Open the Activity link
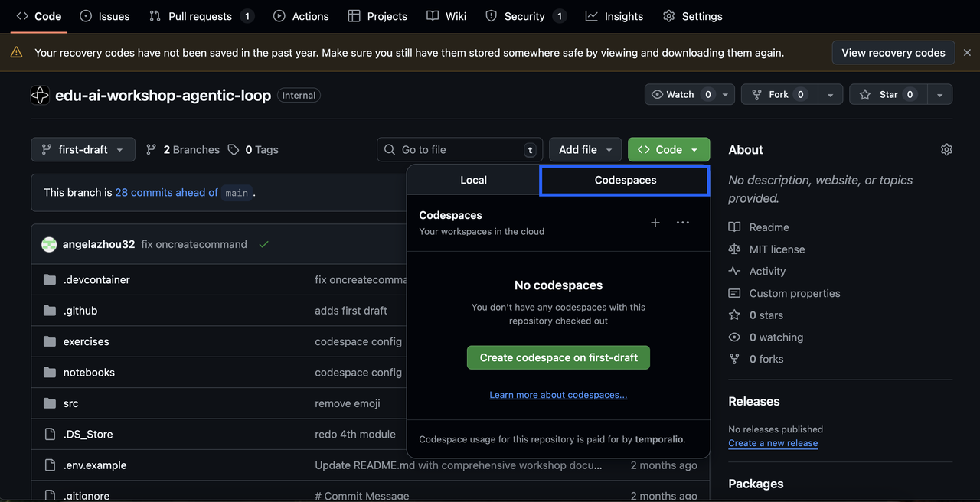The width and height of the screenshot is (980, 502). [757, 271]
